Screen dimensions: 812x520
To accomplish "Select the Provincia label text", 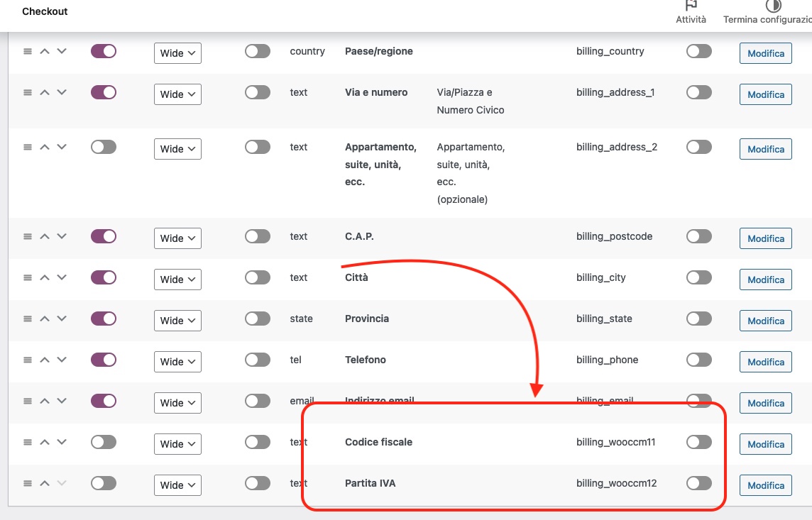I will point(367,319).
